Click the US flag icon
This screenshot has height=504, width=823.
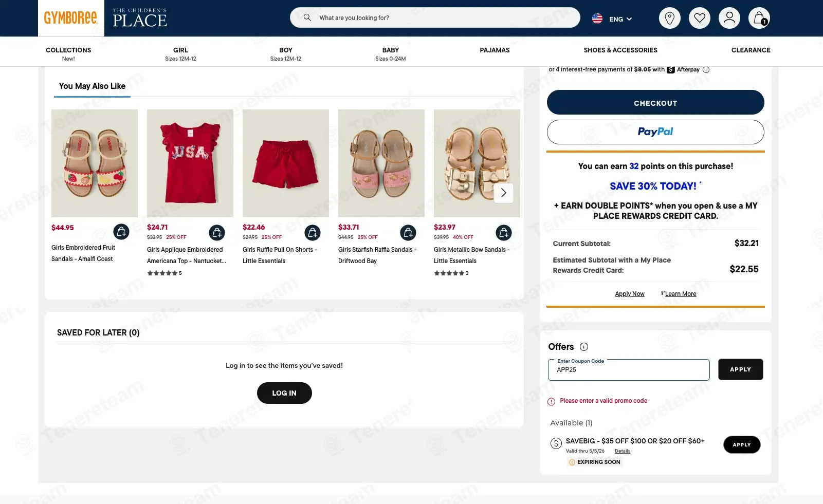(x=597, y=18)
